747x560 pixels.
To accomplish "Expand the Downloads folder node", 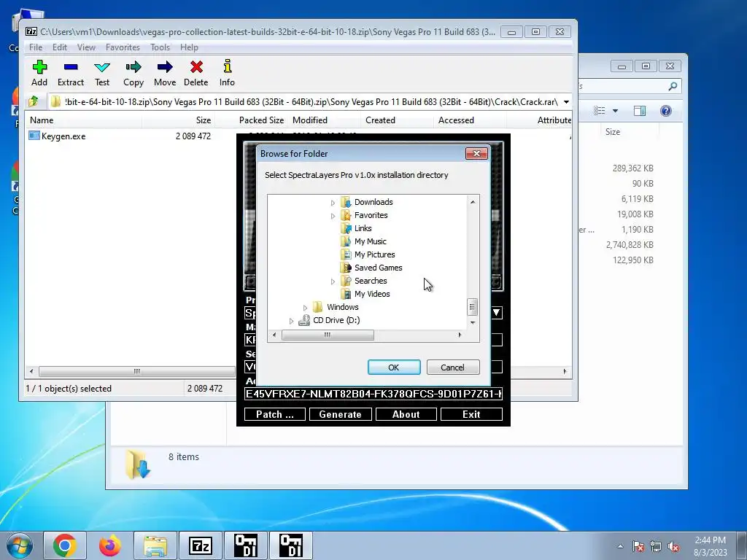I will click(x=333, y=203).
